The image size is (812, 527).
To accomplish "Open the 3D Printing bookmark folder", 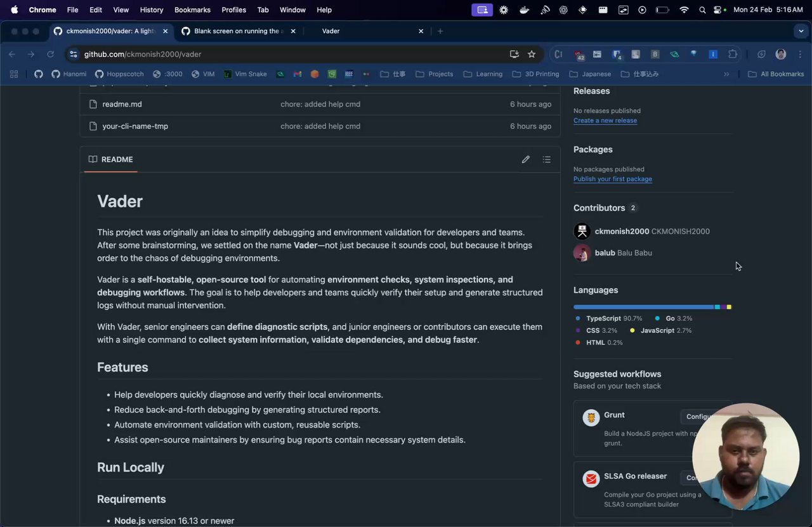I will pyautogui.click(x=535, y=74).
